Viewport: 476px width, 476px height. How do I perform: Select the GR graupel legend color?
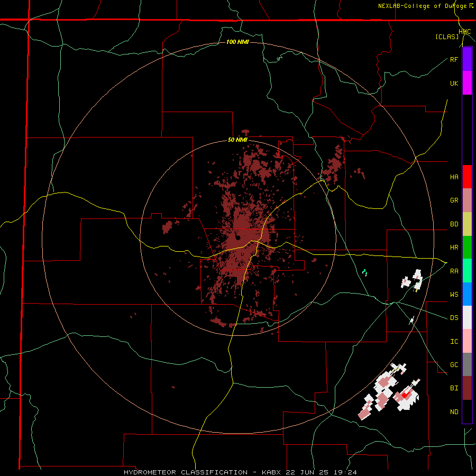(467, 200)
